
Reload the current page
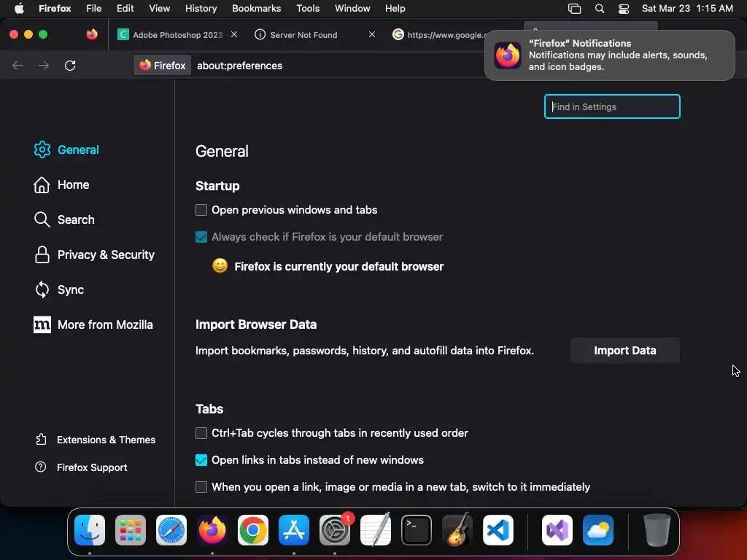click(x=70, y=65)
